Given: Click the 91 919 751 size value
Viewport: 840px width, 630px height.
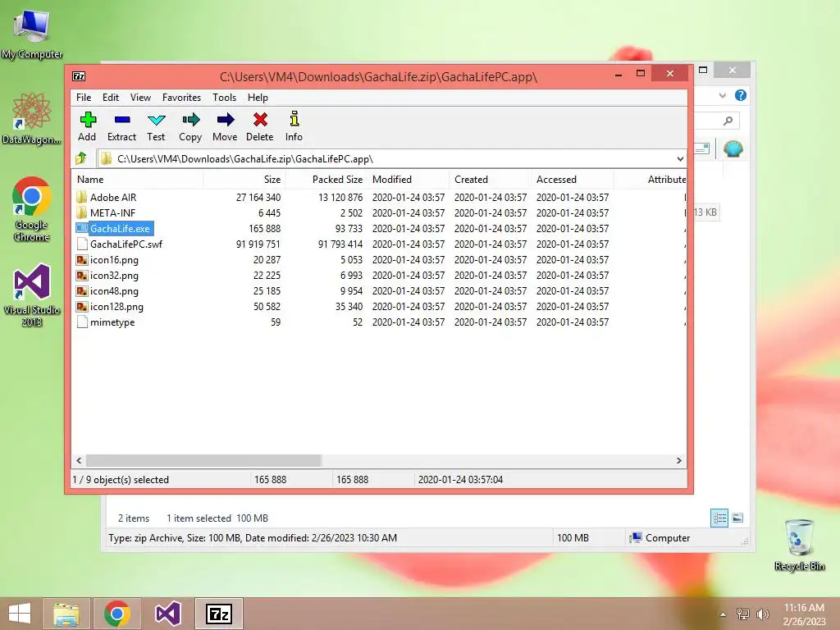Looking at the screenshot, I should point(258,244).
